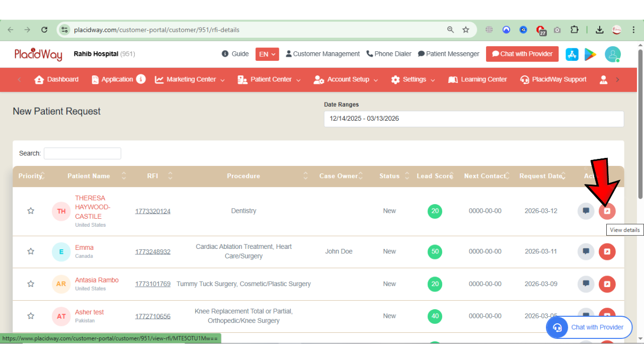Open RFI link 1773248932
This screenshot has height=362, width=644.
point(152,251)
